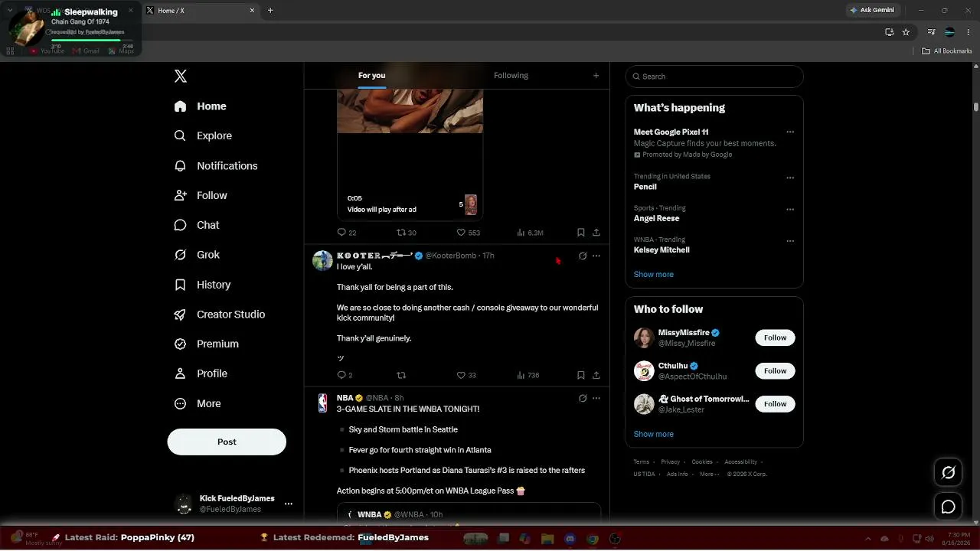Share the video post with 553 likes
Image resolution: width=980 pixels, height=551 pixels.
596,233
